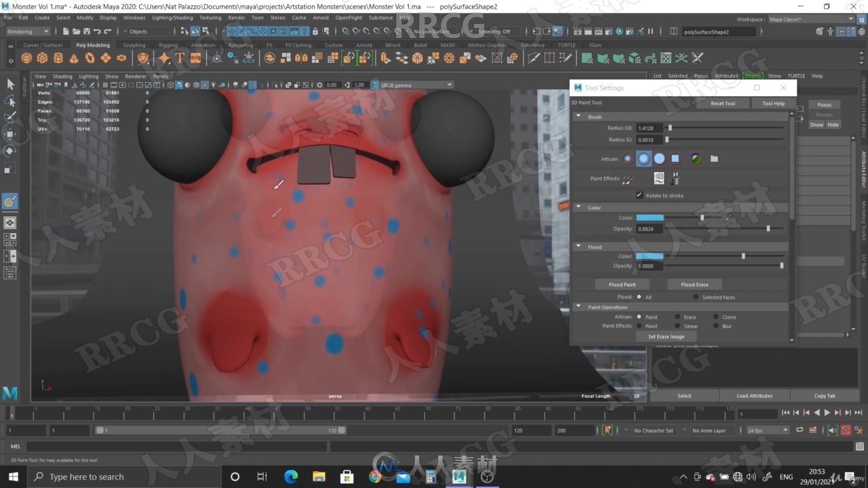The image size is (868, 488).
Task: Select the Artisan Erase radio button
Action: coord(677,317)
